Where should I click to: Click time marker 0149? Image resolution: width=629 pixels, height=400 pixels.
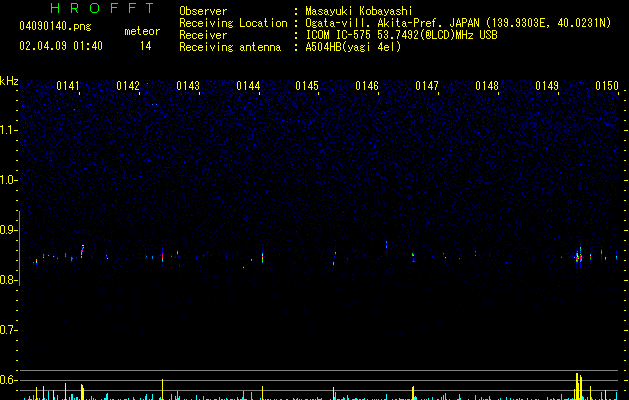point(547,86)
